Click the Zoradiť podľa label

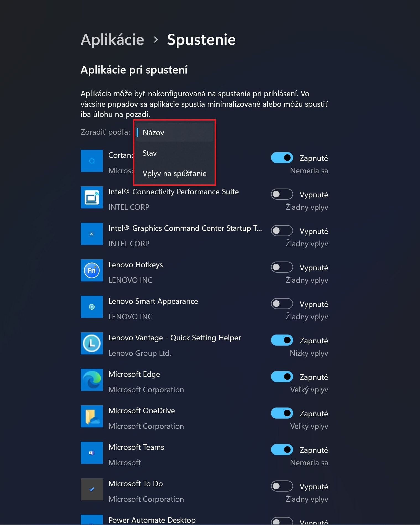tap(105, 132)
